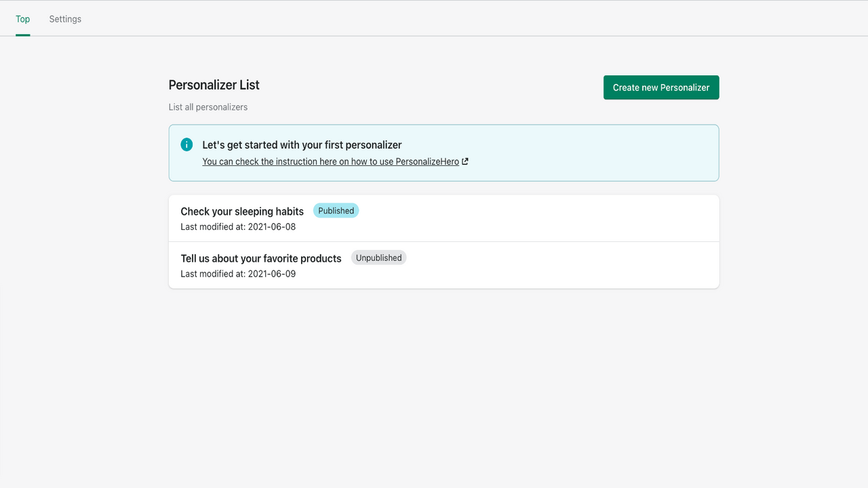Screen dimensions: 868x488
Task: Click the Last modified 2021-06-08 text
Action: point(238,227)
